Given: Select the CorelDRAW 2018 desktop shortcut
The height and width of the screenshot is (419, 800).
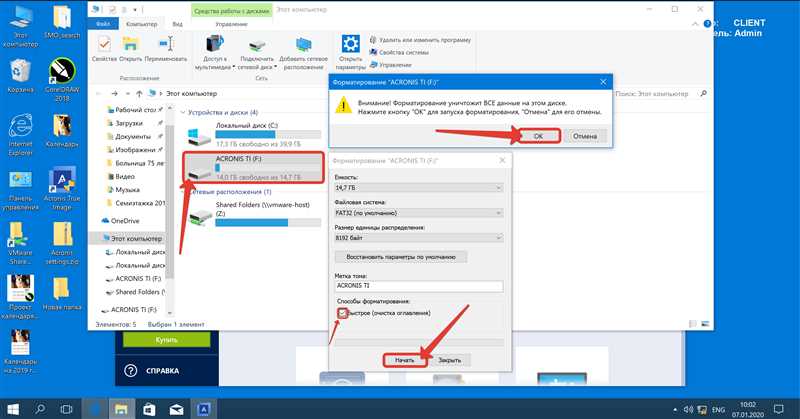Looking at the screenshot, I should tap(62, 80).
